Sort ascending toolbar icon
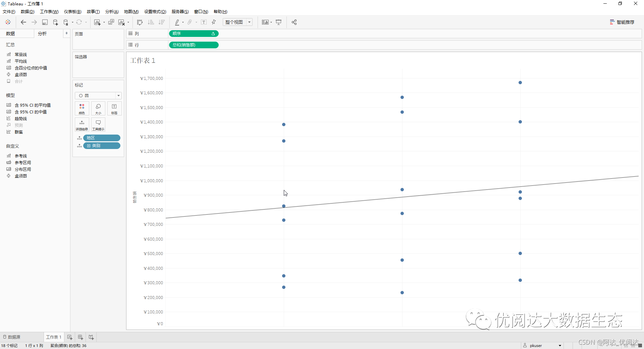This screenshot has height=349, width=644. point(151,22)
